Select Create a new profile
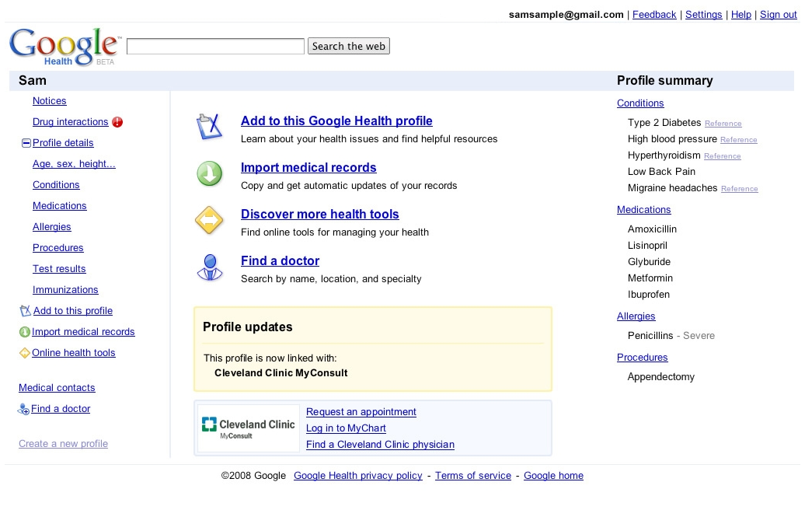 tap(63, 444)
